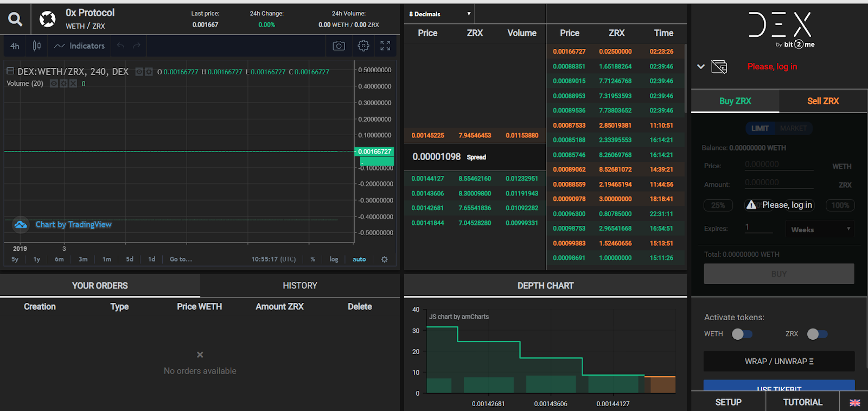Click the Expires number field
This screenshot has height=411, width=868.
coord(758,227)
